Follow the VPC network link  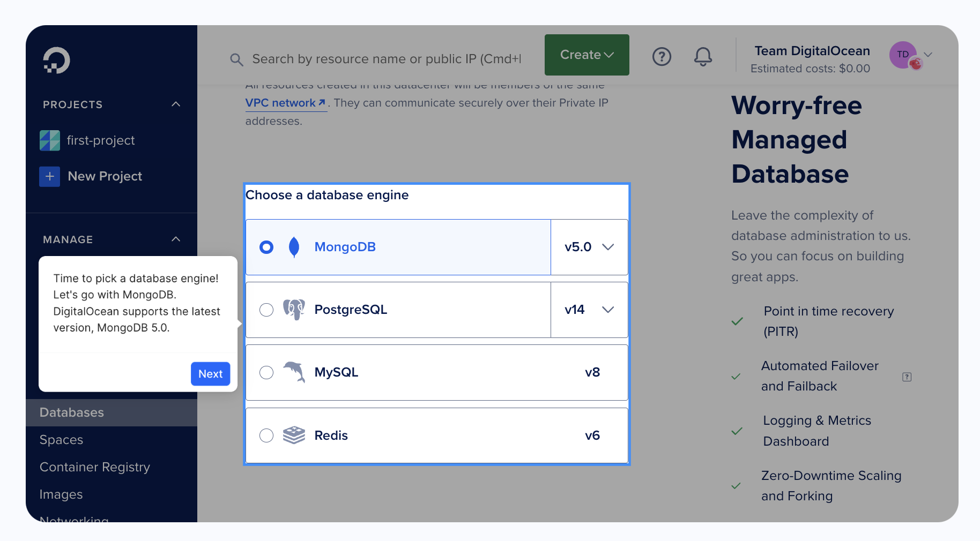tap(285, 103)
